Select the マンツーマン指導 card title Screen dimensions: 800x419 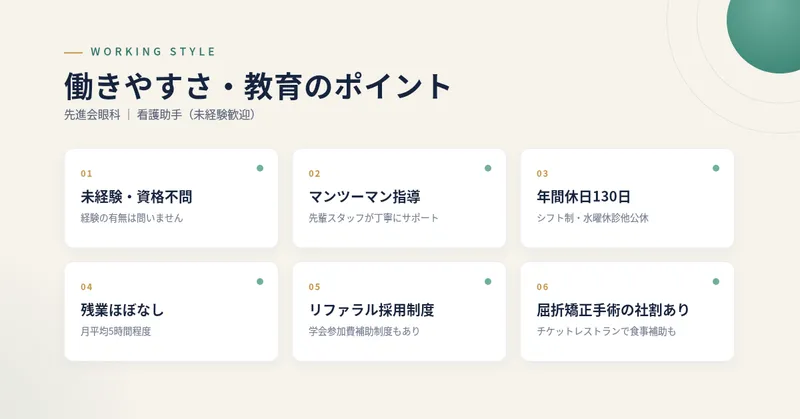click(364, 196)
